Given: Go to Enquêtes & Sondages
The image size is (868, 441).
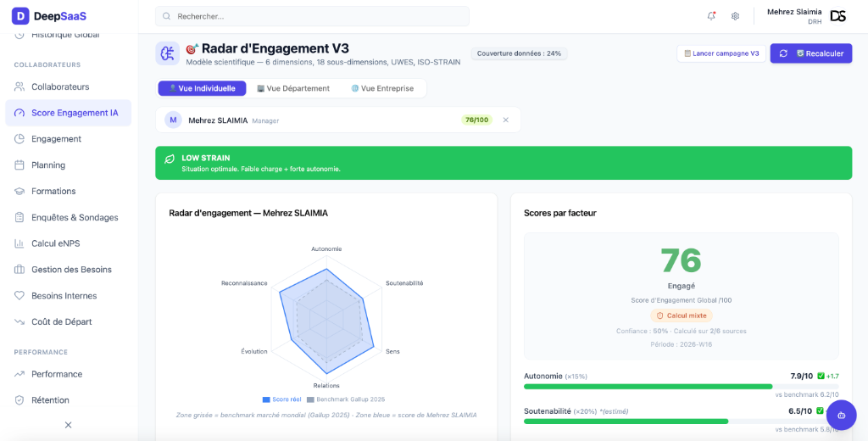Looking at the screenshot, I should tap(69, 217).
